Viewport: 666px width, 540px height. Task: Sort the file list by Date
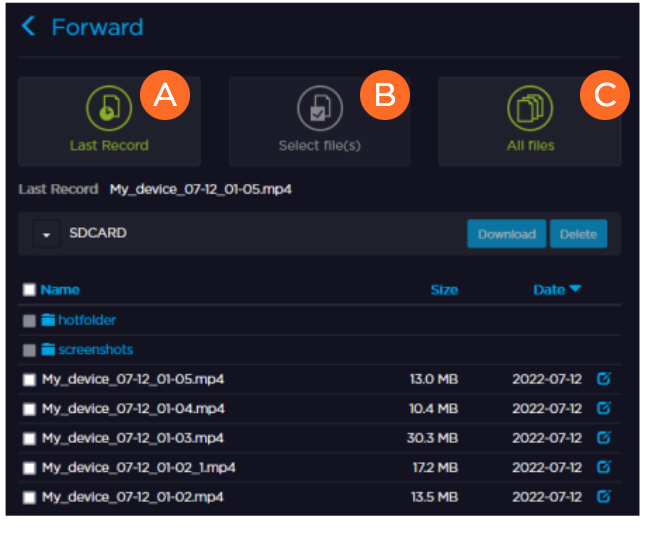tap(556, 290)
